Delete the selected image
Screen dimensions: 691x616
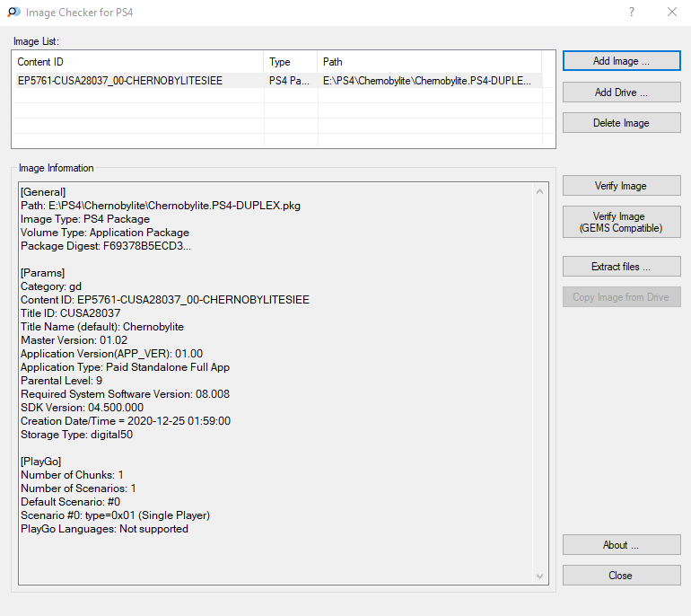[621, 123]
